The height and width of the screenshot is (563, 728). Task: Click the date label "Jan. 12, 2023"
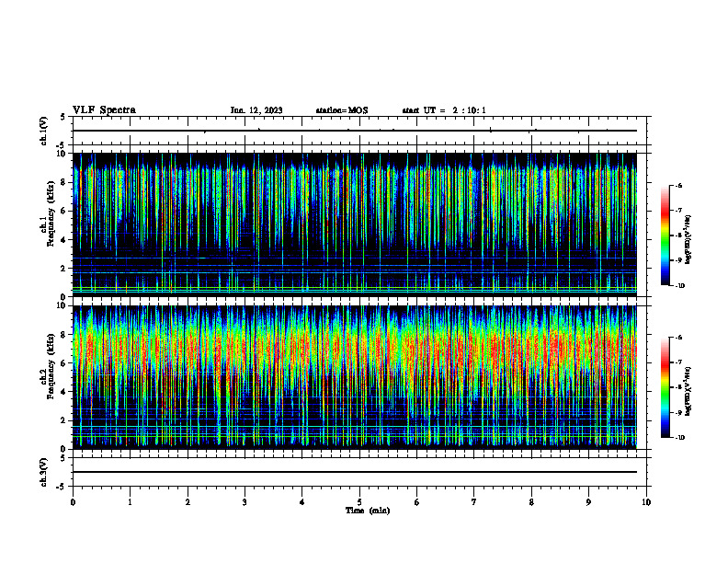[x=256, y=110]
